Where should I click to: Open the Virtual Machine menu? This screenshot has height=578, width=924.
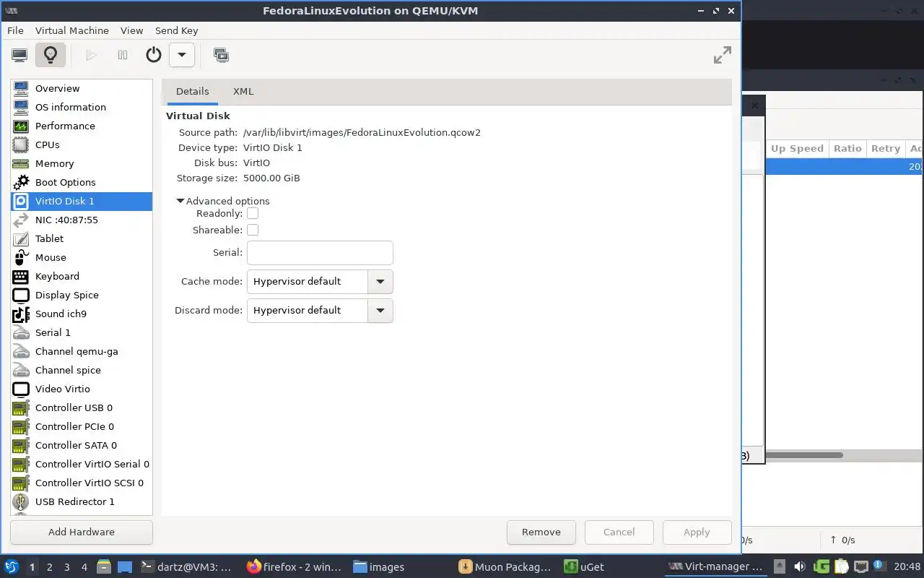tap(72, 30)
